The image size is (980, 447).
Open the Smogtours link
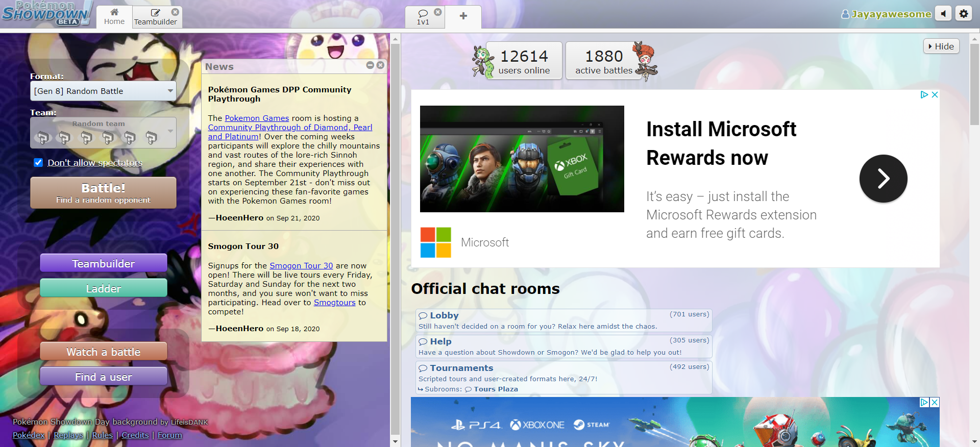click(334, 302)
